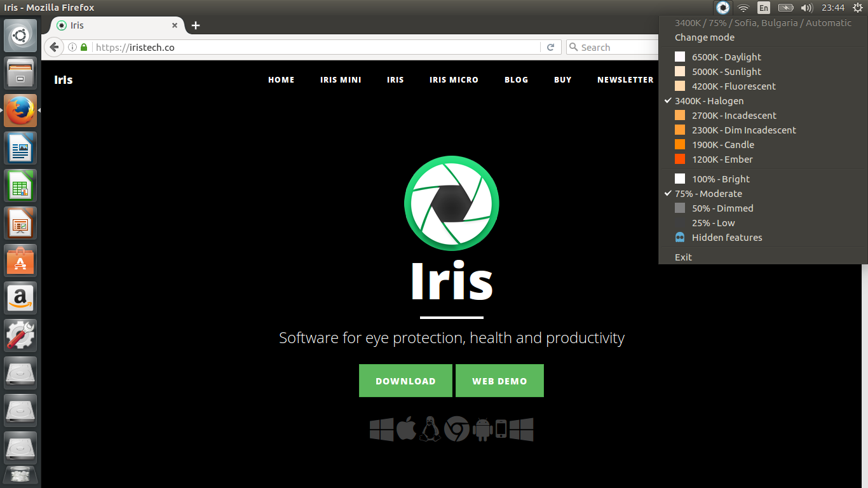The image size is (868, 488).
Task: Select 5000K - Sunlight preset
Action: [763, 72]
